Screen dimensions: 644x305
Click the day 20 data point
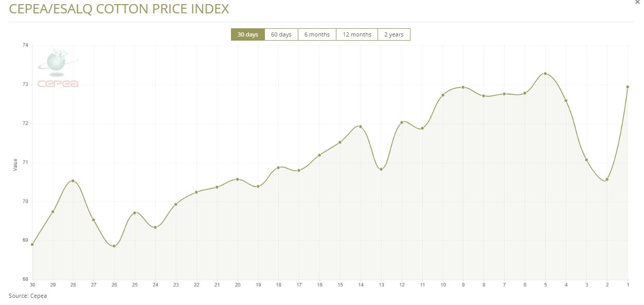[237, 179]
